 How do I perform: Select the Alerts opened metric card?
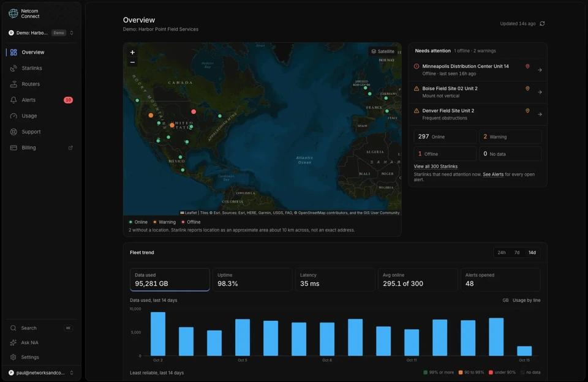coord(500,280)
